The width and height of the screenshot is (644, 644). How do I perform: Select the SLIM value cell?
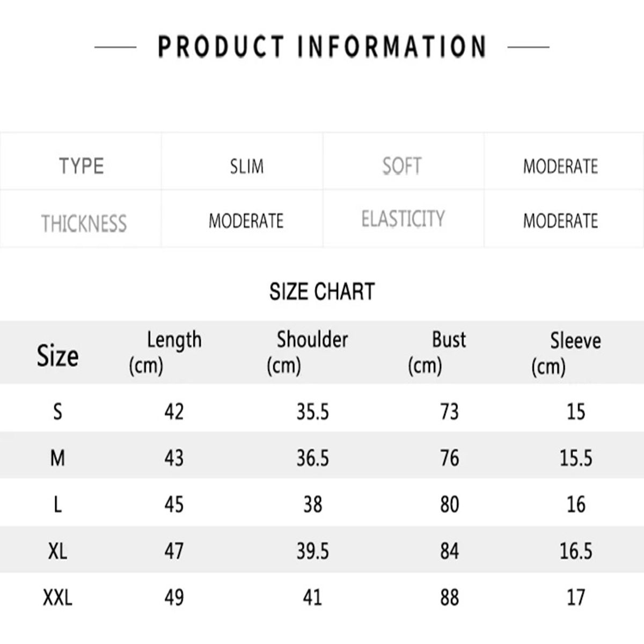pyautogui.click(x=247, y=166)
